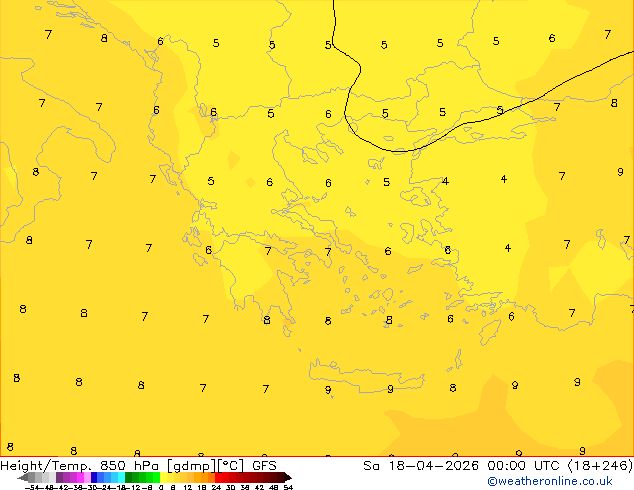Viewport: 634px width, 490px height.
Task: Click the "-54" legend scale label
Action: [32, 488]
